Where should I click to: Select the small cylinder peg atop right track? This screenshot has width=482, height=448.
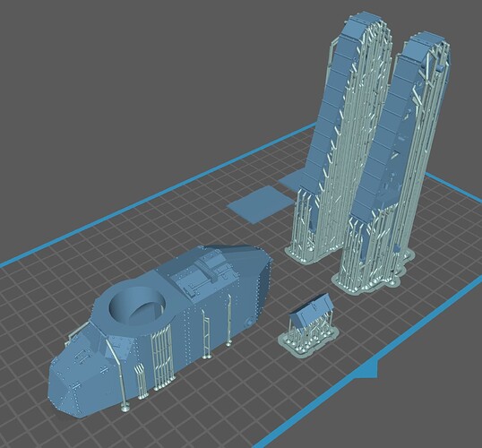(439, 68)
